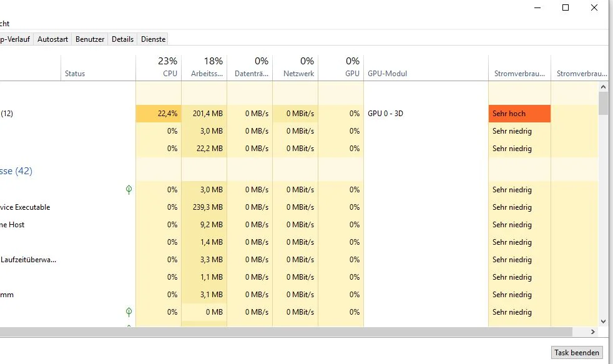The height and width of the screenshot is (364, 613).
Task: Select the app row labeled (12)
Action: tap(299, 114)
